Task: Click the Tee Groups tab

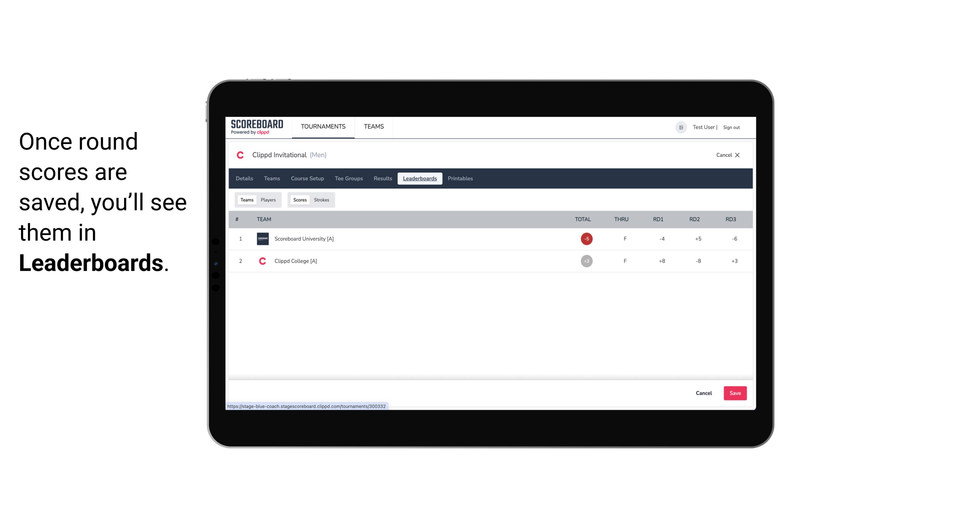Action: pyautogui.click(x=348, y=179)
